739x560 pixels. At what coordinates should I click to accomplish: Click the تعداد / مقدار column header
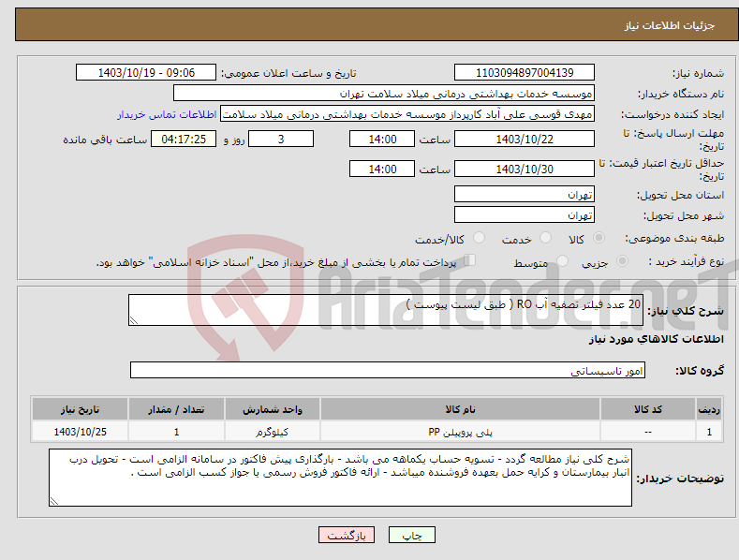tap(176, 409)
